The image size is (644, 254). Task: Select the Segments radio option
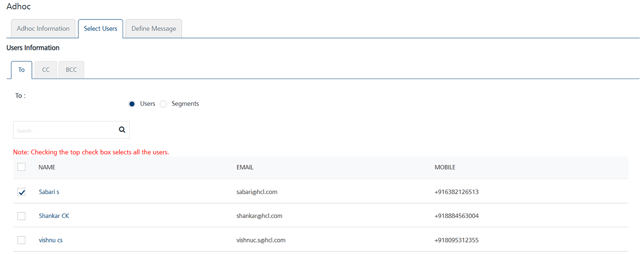[x=163, y=104]
